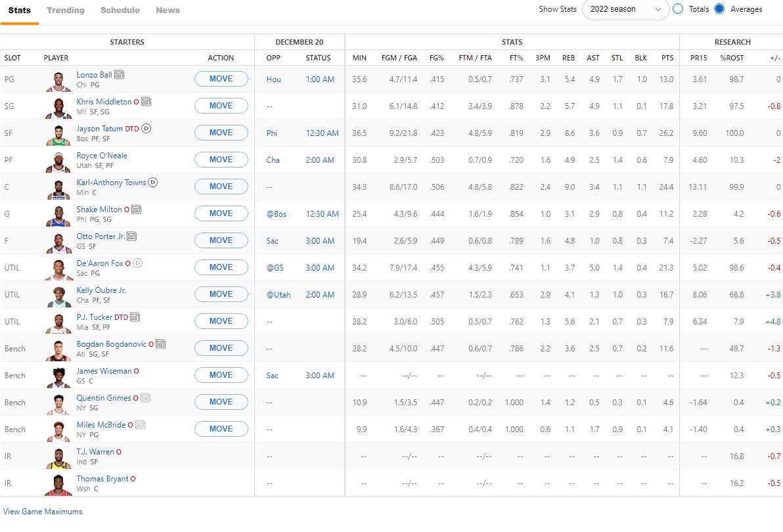Click the AST column header
This screenshot has width=783, height=532.
pyautogui.click(x=593, y=58)
